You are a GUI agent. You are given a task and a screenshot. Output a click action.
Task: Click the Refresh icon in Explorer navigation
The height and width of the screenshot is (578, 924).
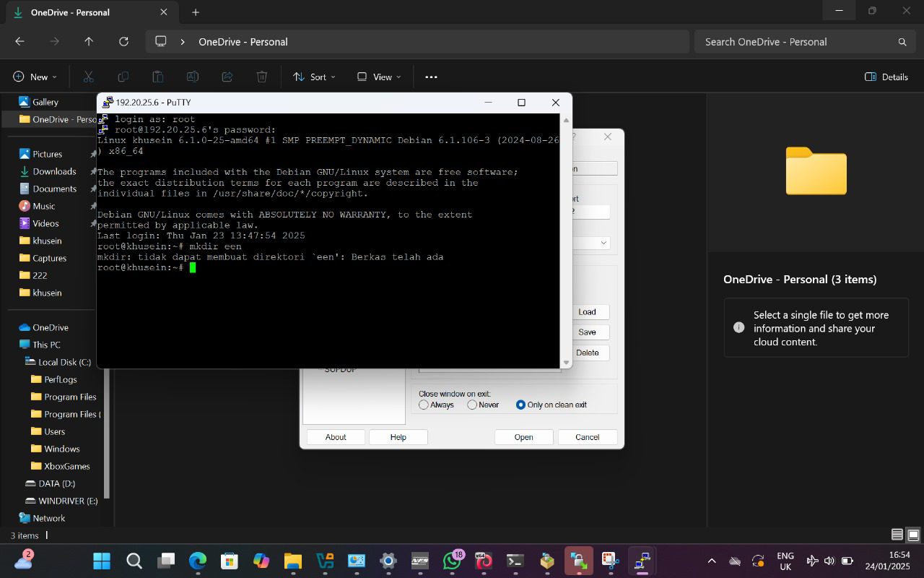tap(123, 42)
